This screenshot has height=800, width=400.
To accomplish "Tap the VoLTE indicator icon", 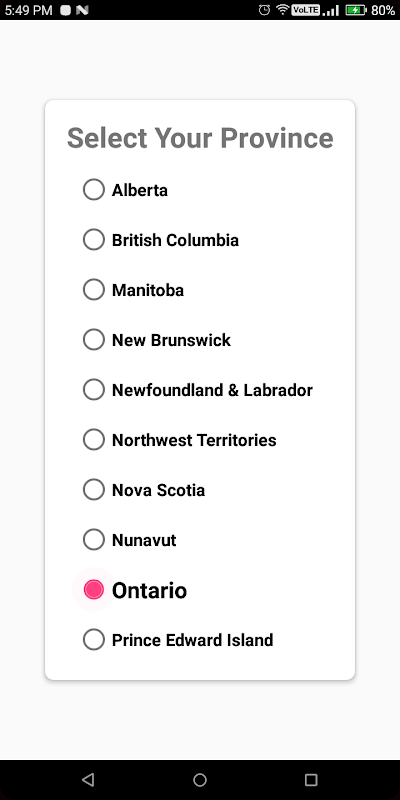I will click(305, 10).
